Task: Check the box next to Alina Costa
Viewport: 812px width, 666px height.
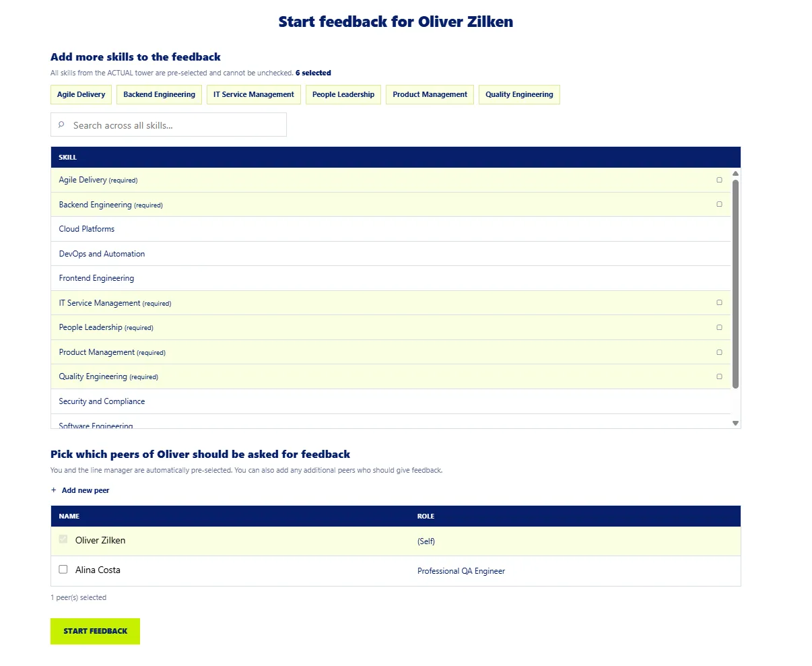Action: (x=63, y=569)
